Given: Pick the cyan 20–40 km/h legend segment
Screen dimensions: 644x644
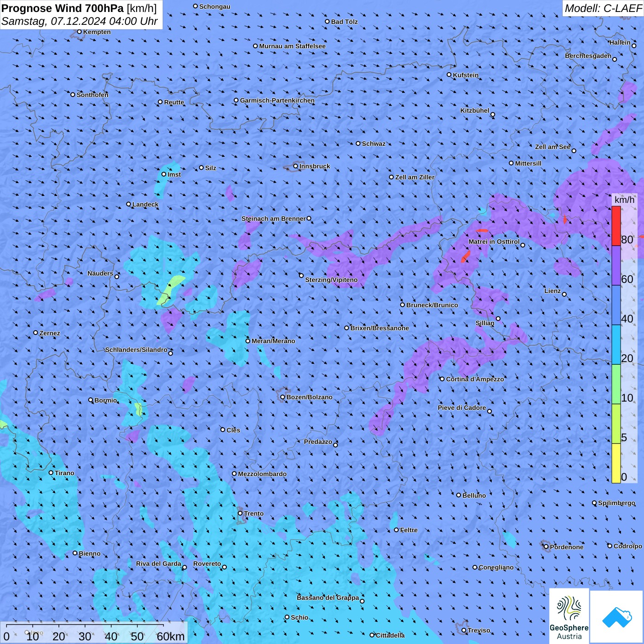Looking at the screenshot, I should click(616, 345).
